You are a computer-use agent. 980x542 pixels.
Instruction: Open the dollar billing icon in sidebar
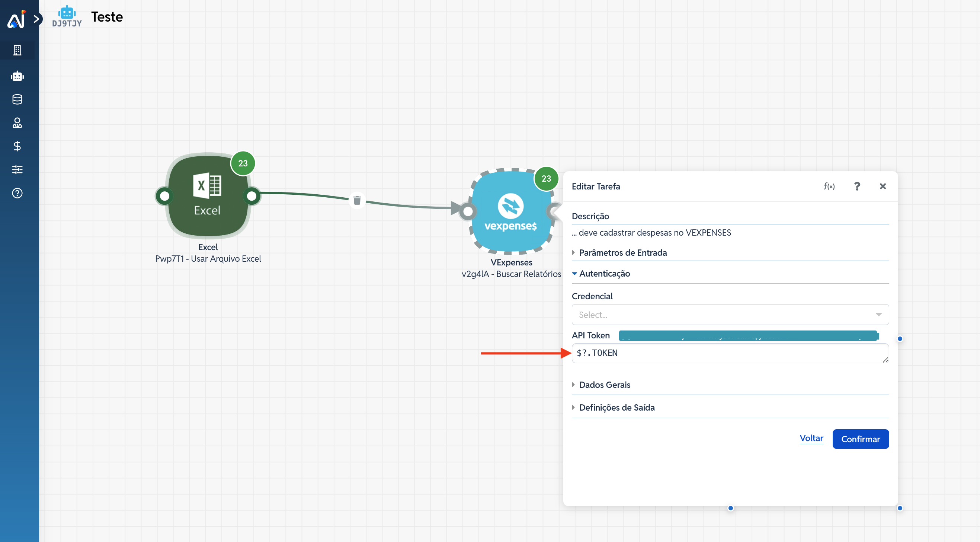coord(17,146)
